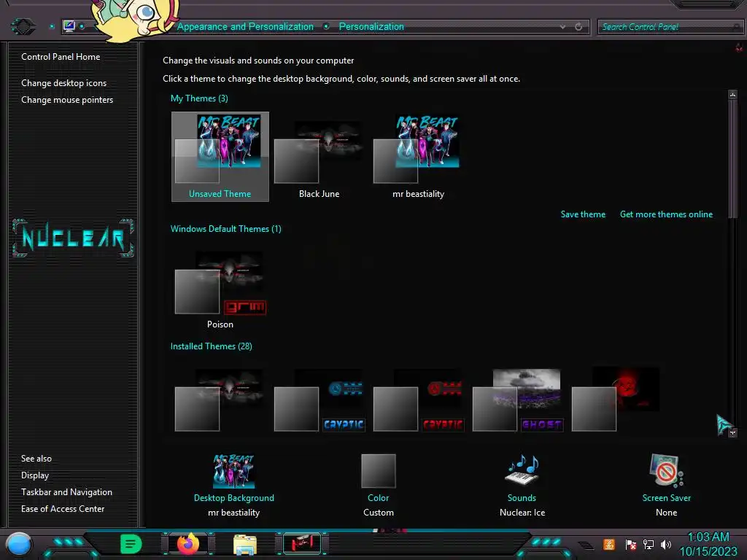Open File Explorer from the taskbar
The height and width of the screenshot is (560, 747).
(245, 544)
